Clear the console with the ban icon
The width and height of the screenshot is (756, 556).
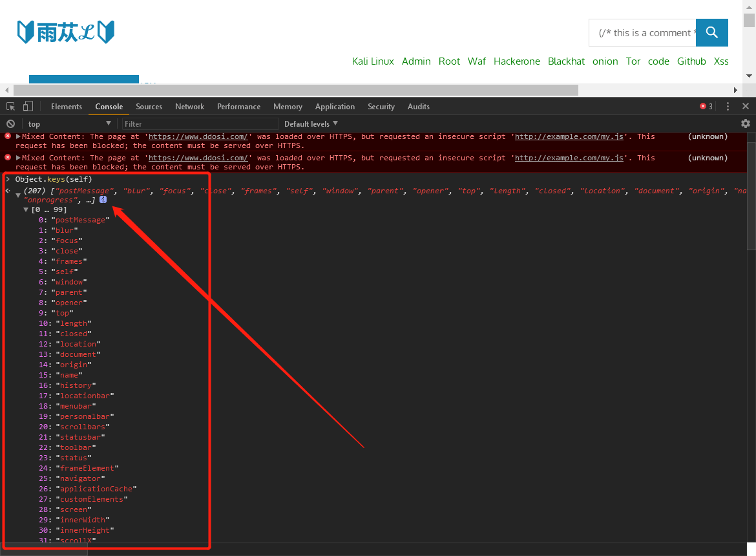(10, 124)
